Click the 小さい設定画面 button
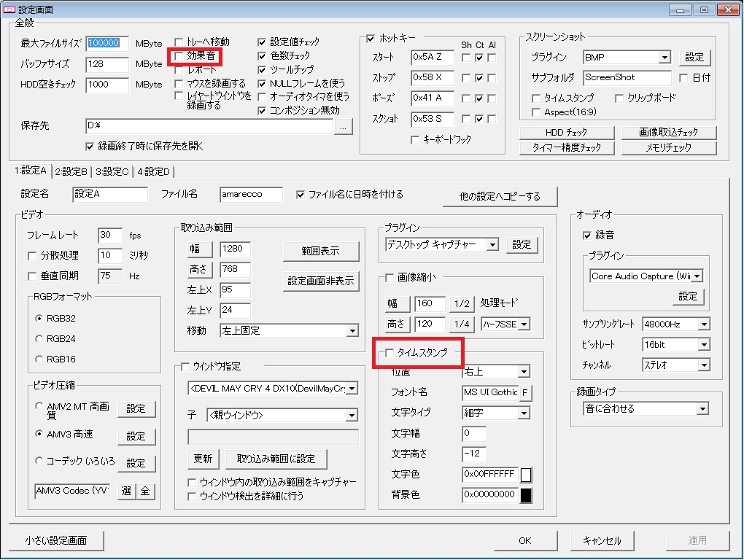Viewport: 744px width, 560px height. [56, 540]
